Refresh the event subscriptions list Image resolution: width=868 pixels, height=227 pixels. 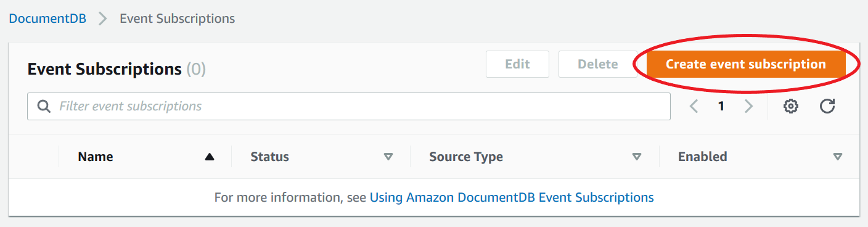[x=827, y=107]
